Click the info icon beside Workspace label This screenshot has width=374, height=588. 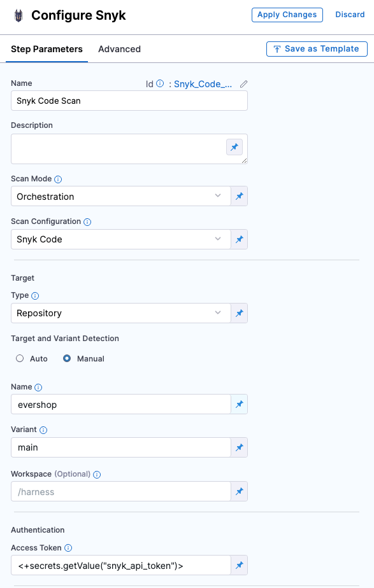click(97, 474)
